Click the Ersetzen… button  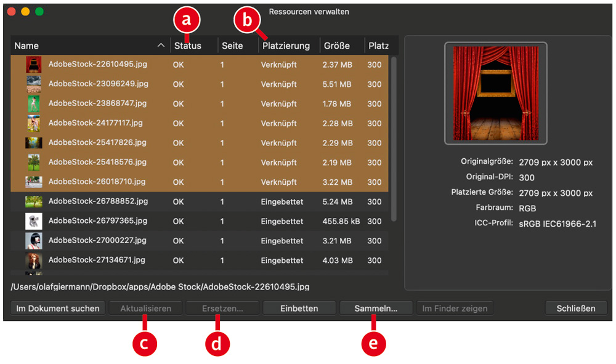point(222,308)
